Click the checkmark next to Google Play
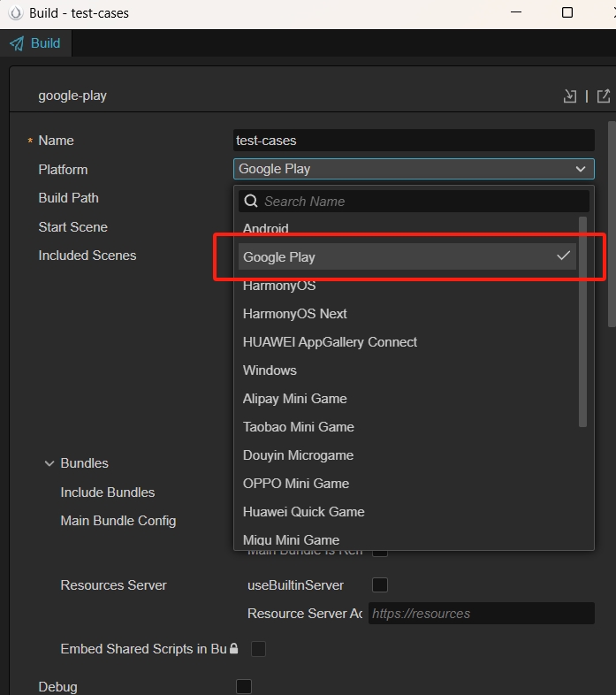Image resolution: width=616 pixels, height=695 pixels. 563,256
